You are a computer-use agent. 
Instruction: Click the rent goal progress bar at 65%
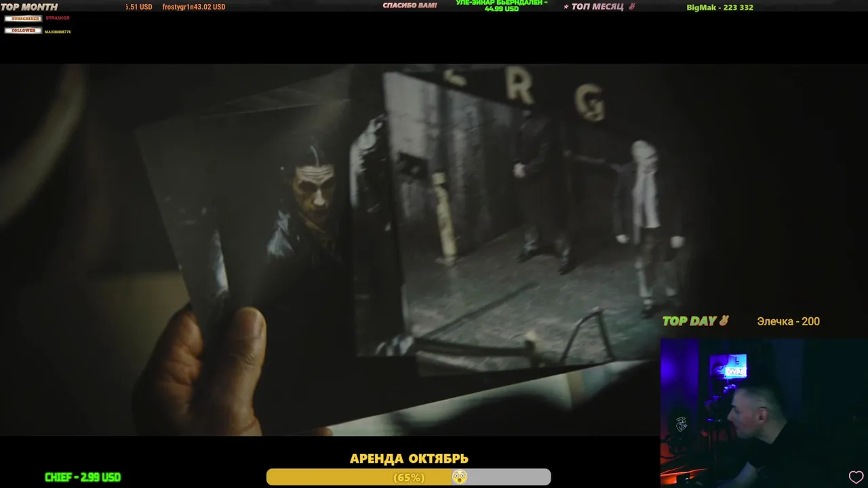(x=408, y=477)
